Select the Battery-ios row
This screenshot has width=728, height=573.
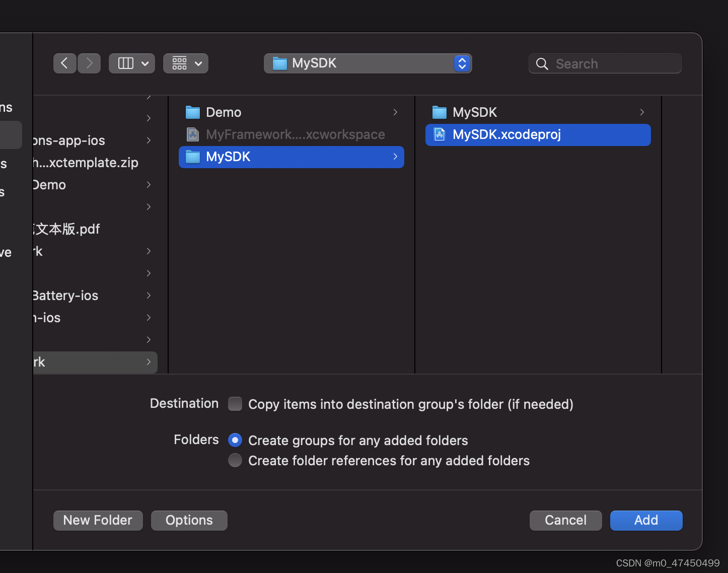(x=95, y=296)
